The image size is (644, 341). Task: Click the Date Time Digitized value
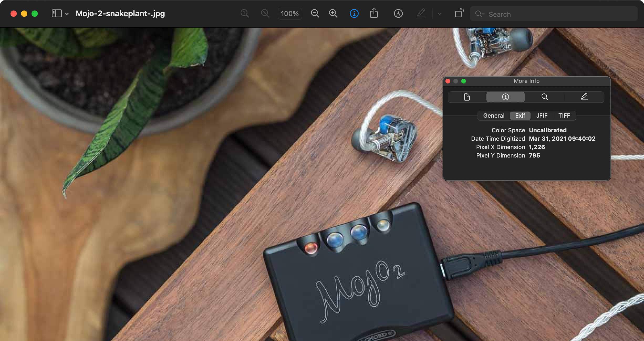(x=562, y=139)
